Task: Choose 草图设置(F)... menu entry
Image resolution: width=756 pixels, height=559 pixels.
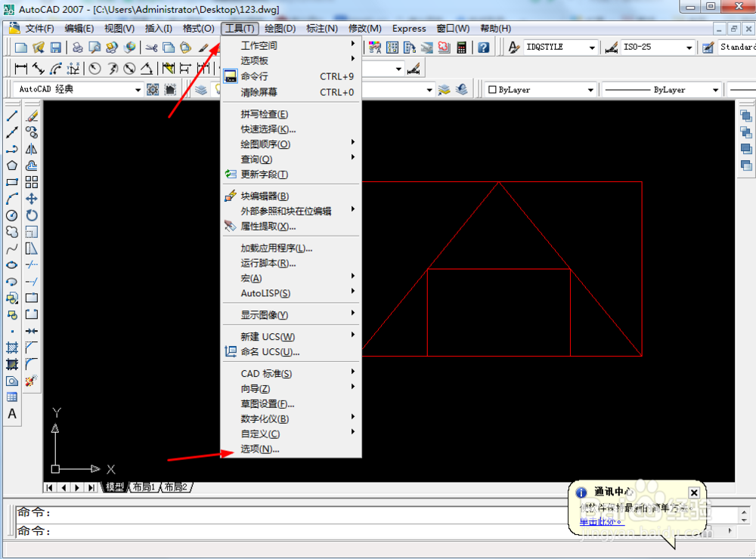Action: 291,404
